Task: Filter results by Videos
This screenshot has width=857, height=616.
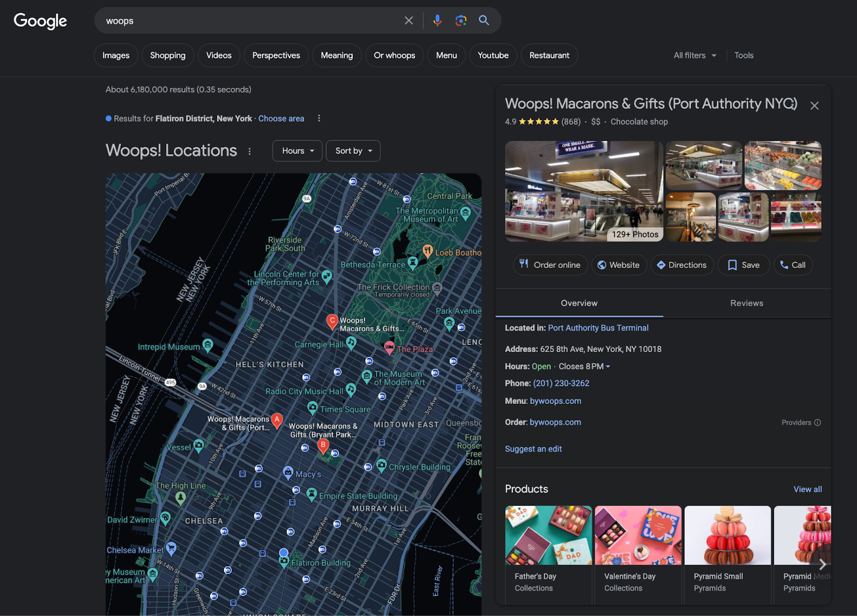Action: click(x=219, y=55)
